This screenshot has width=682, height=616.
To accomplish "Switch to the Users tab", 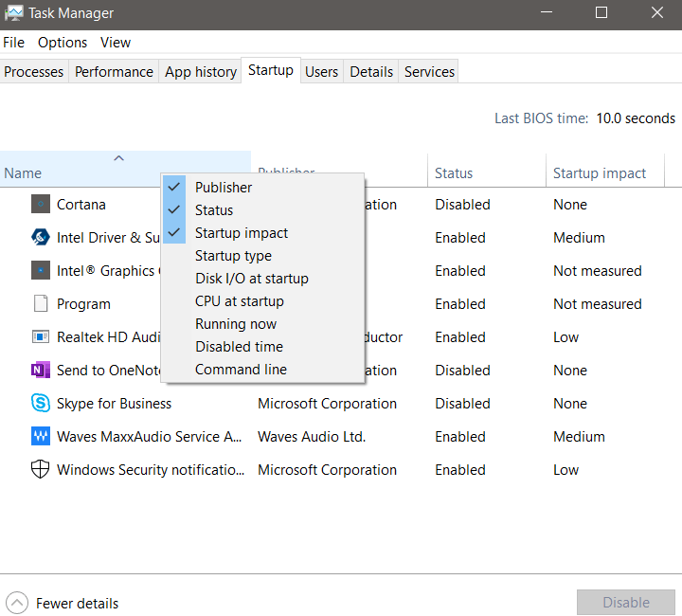I will tap(321, 71).
